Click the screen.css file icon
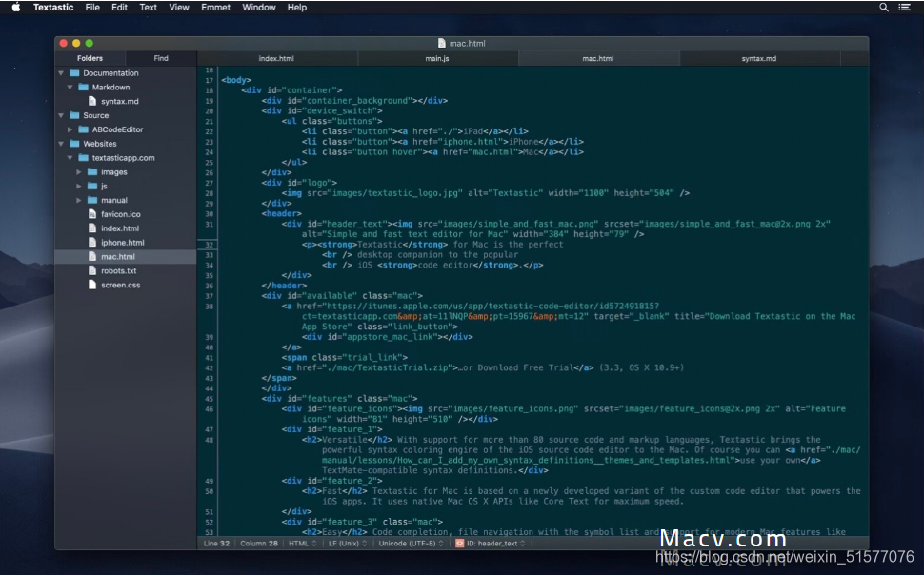924x575 pixels. [x=92, y=286]
